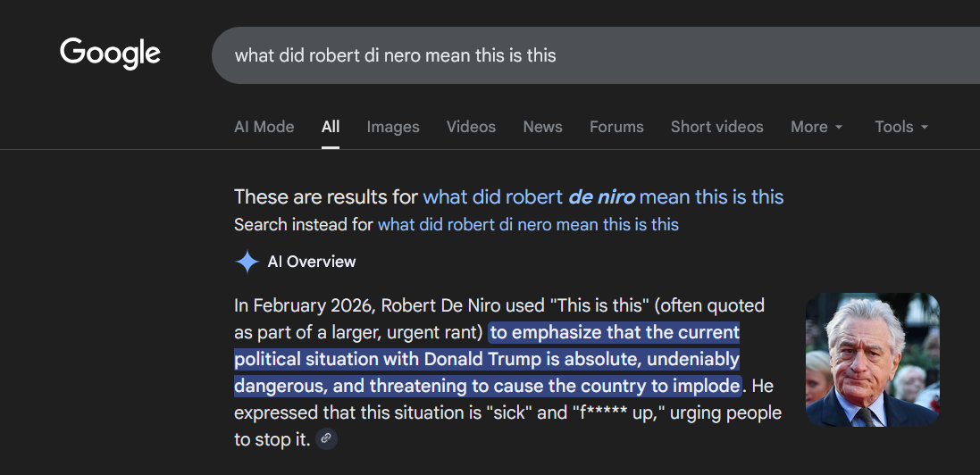Click the sentence starting "In February 2026"
980x475 pixels.
point(357,306)
